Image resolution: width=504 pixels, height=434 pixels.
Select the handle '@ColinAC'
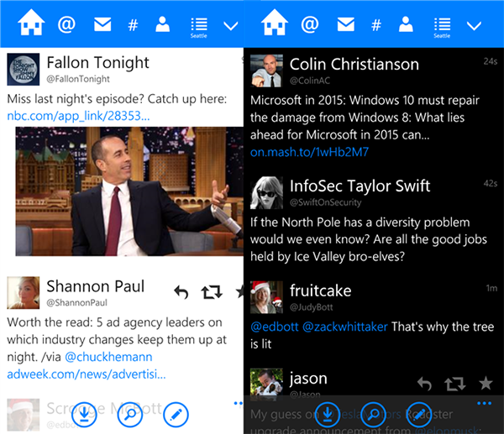click(x=310, y=81)
